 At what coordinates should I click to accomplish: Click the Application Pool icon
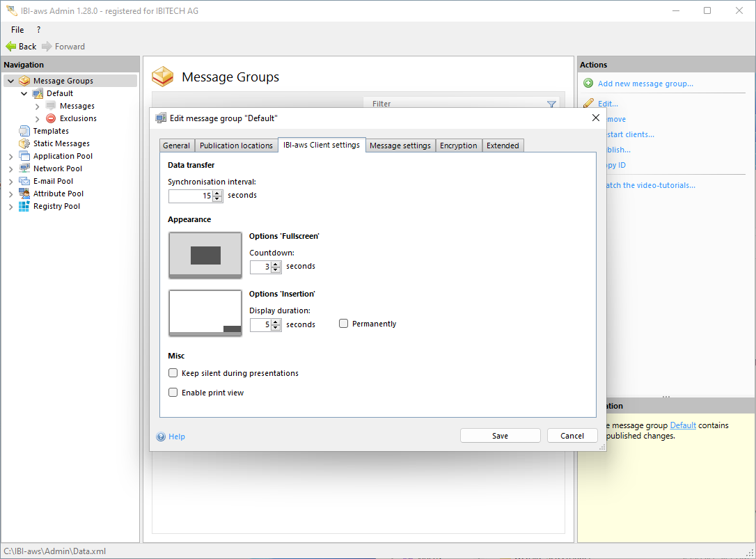click(24, 156)
